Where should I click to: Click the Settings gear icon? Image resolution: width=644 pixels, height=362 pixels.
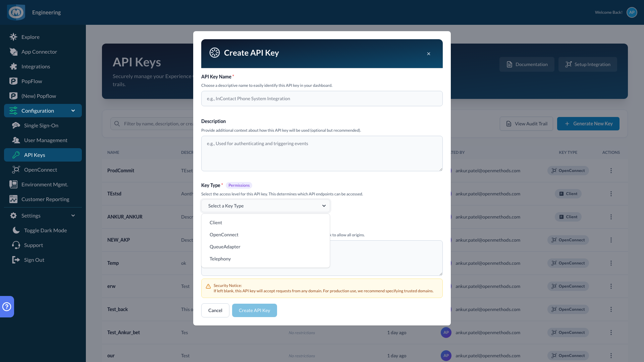tap(13, 216)
